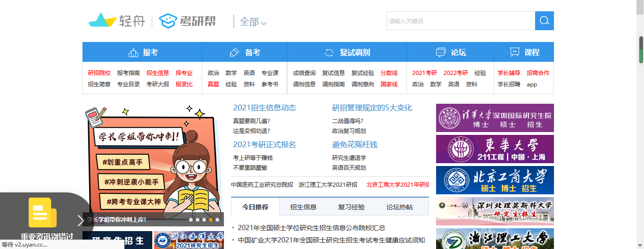Image resolution: width=644 pixels, height=249 pixels.
Task: Click the 论坛 chat bubble icon
Action: (x=441, y=52)
